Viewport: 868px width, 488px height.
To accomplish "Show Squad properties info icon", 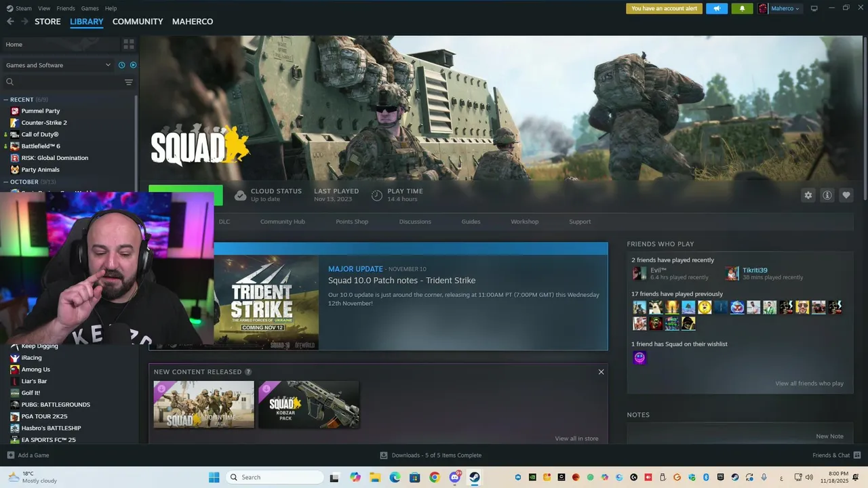I will tap(827, 195).
